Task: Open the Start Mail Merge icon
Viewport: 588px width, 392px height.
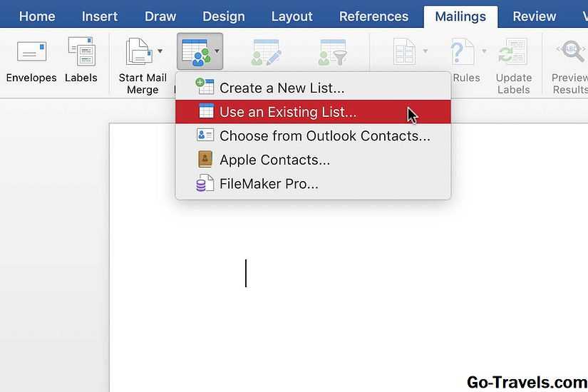Action: 138,53
